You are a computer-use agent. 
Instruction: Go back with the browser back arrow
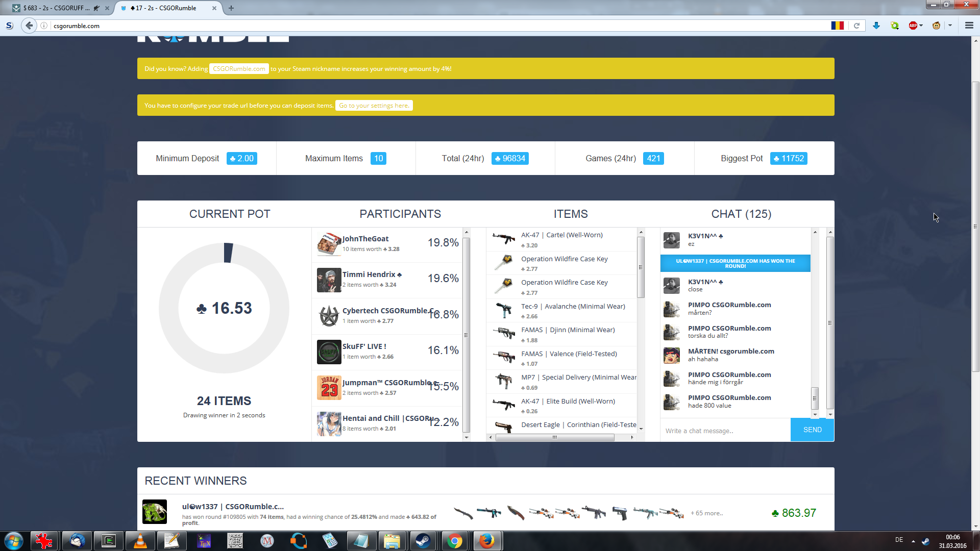(x=29, y=26)
